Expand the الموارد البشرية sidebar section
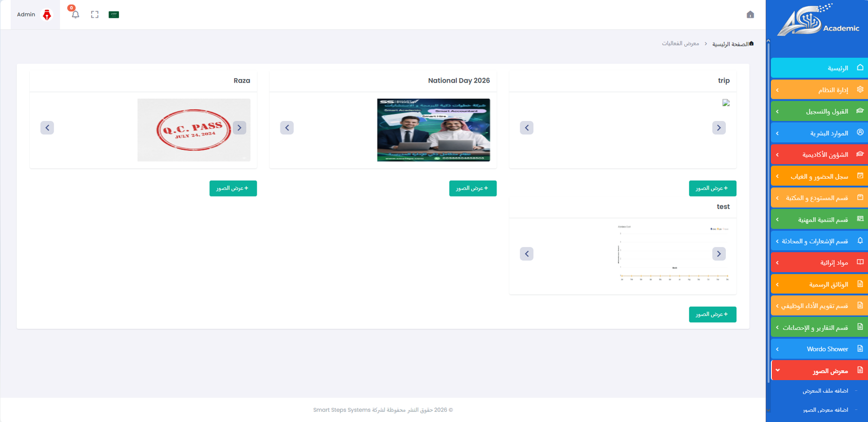Viewport: 868px width, 422px height. coord(819,133)
